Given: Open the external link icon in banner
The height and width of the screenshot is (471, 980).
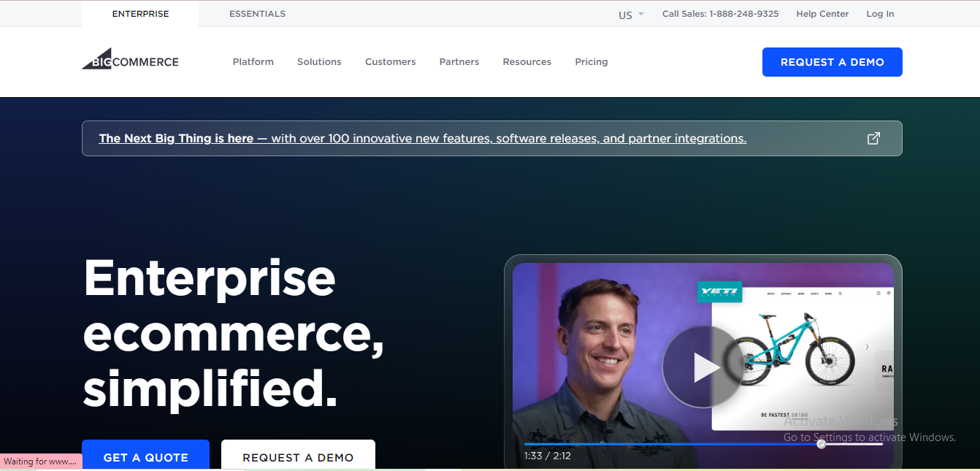Looking at the screenshot, I should pyautogui.click(x=873, y=139).
